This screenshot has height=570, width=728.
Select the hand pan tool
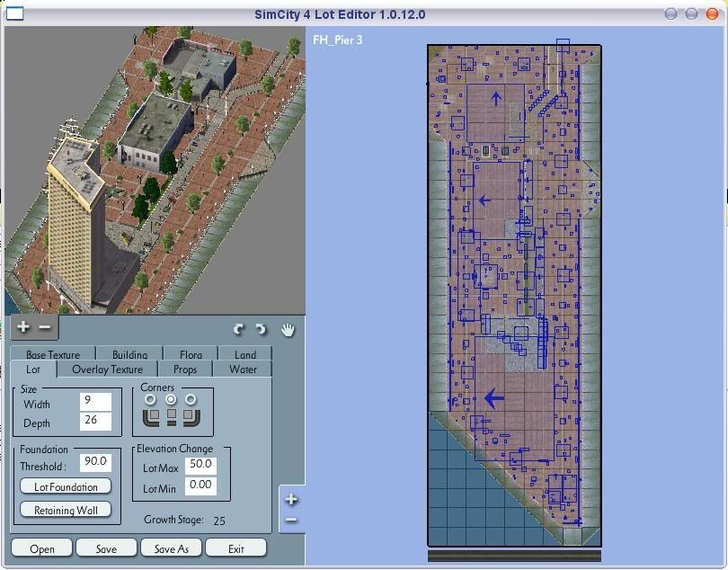click(x=288, y=329)
